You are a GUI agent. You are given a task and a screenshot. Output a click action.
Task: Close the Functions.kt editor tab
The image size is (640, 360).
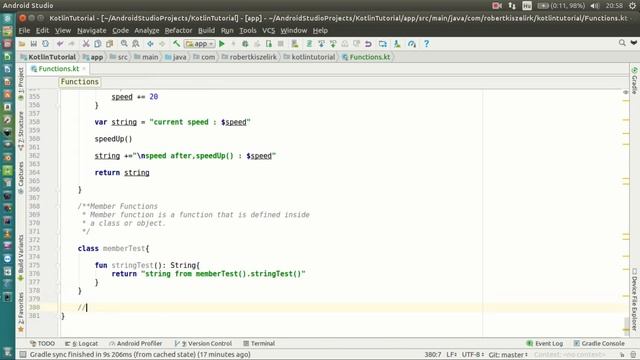tap(84, 69)
